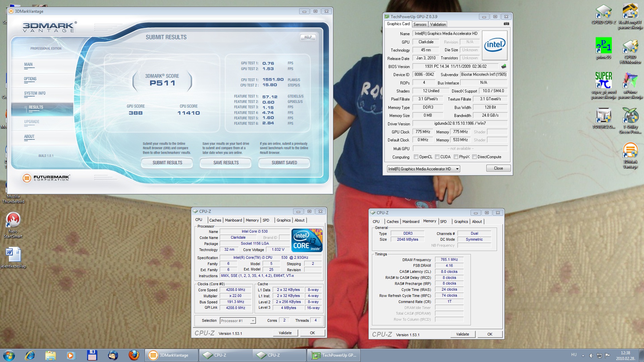Image resolution: width=644 pixels, height=362 pixels.
Task: Enable OpenCL checkbox in GPU-Z
Action: (416, 157)
